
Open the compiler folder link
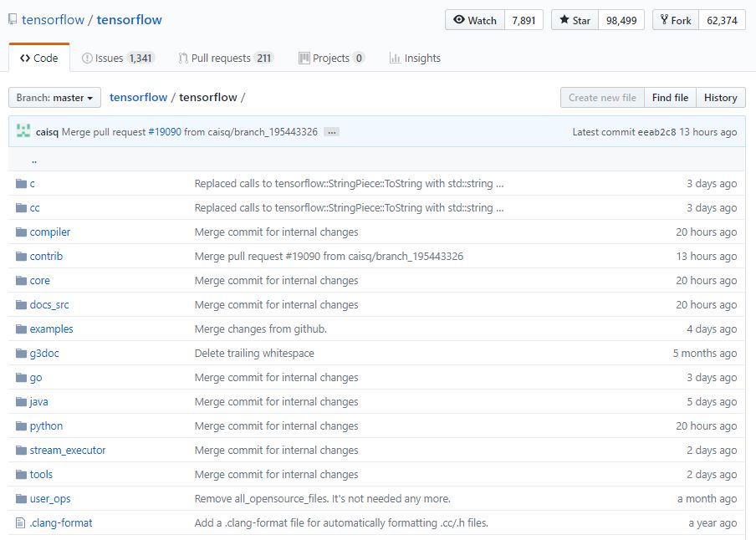pyautogui.click(x=50, y=232)
